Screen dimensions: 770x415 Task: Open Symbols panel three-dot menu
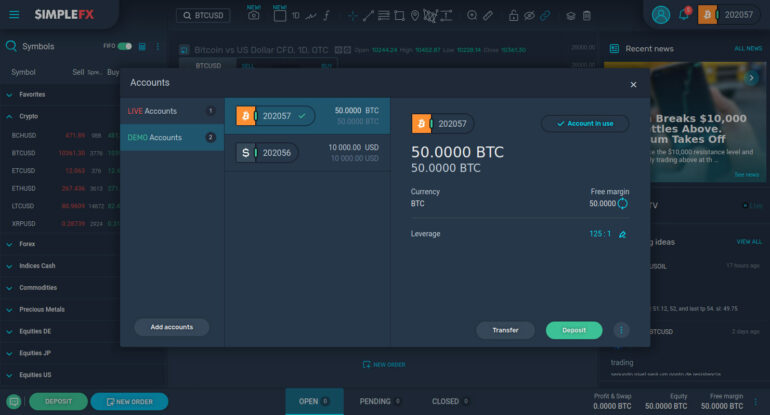158,46
